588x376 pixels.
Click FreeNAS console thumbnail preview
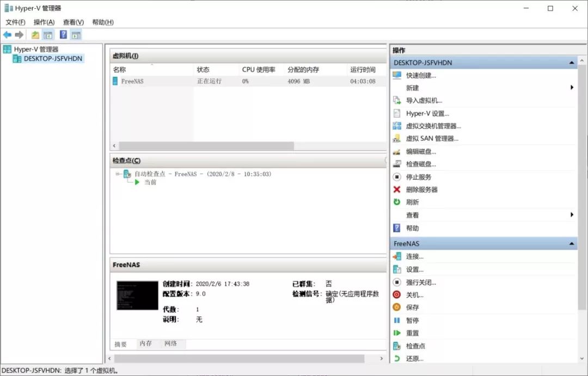pyautogui.click(x=137, y=295)
